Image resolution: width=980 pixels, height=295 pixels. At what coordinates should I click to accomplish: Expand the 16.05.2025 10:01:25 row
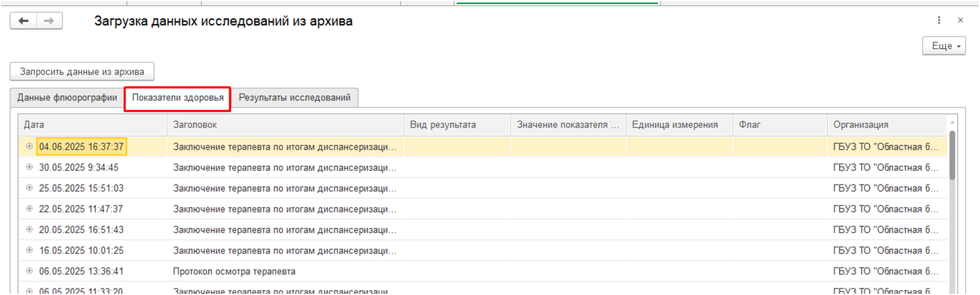(x=29, y=250)
